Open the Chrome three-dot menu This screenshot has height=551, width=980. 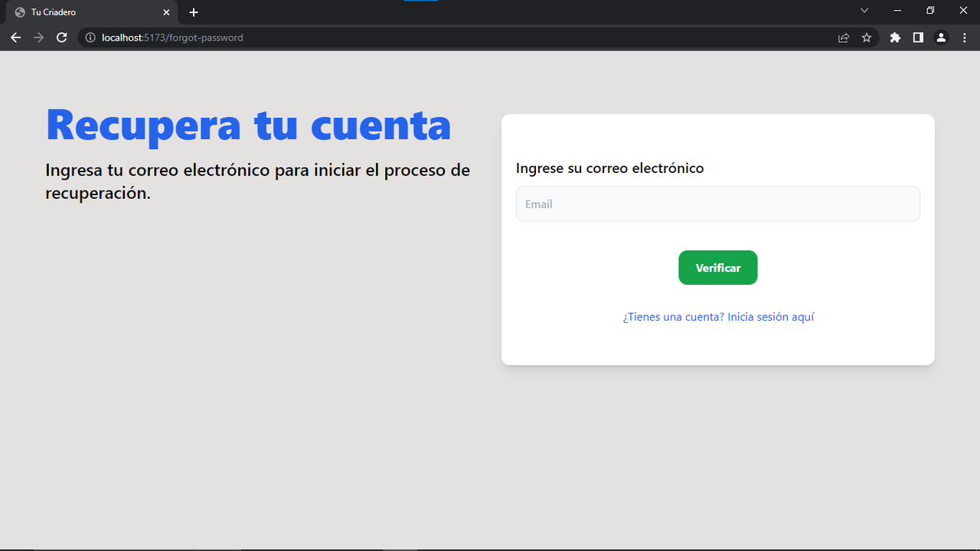pyautogui.click(x=964, y=37)
